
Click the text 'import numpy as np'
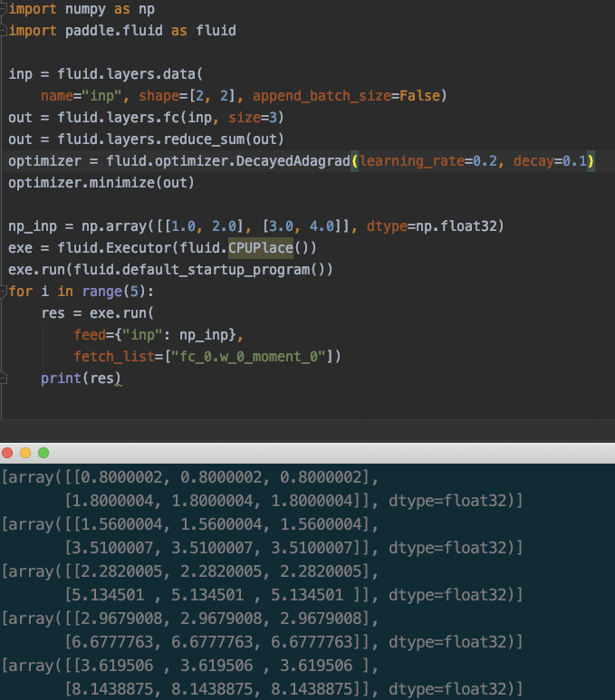pyautogui.click(x=82, y=9)
